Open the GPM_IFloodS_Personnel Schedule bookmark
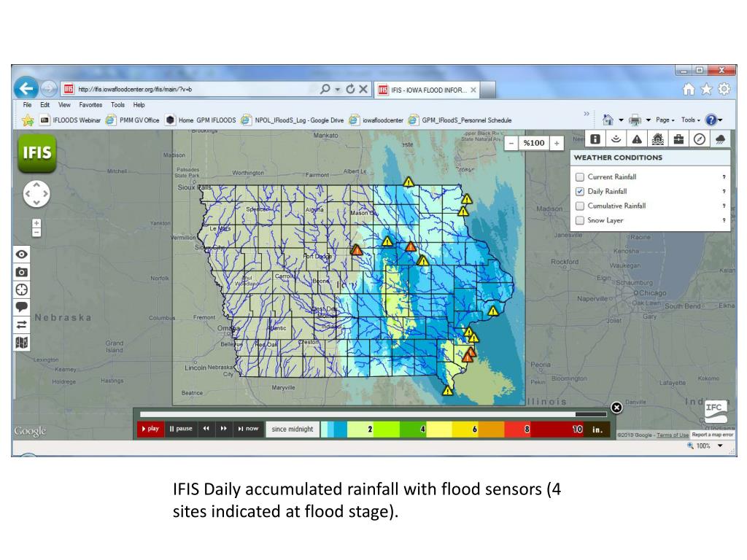The width and height of the screenshot is (747, 560). 460,120
